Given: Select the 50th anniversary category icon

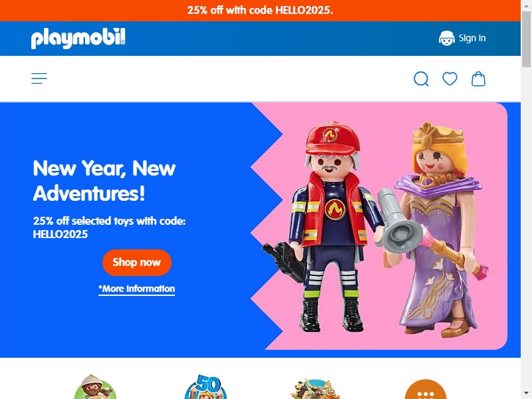Looking at the screenshot, I should (205, 387).
